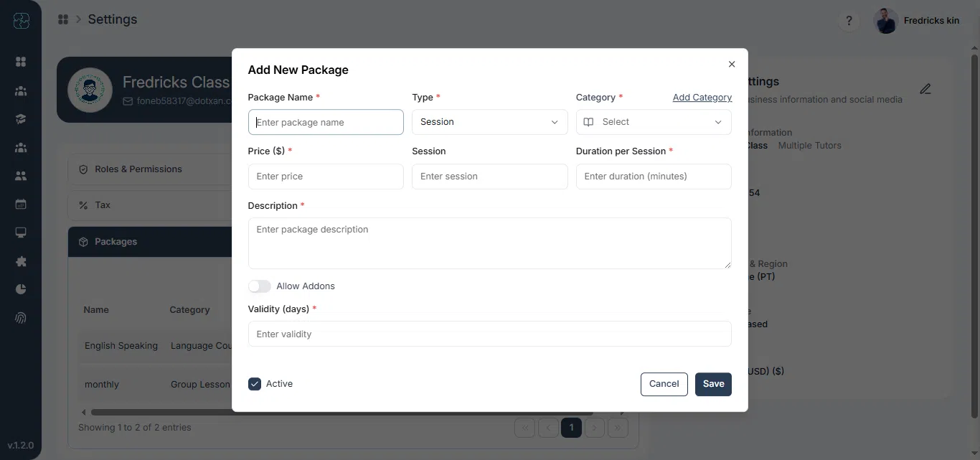Select the monthly package row
Screen dimensions: 980x460
tap(155, 385)
